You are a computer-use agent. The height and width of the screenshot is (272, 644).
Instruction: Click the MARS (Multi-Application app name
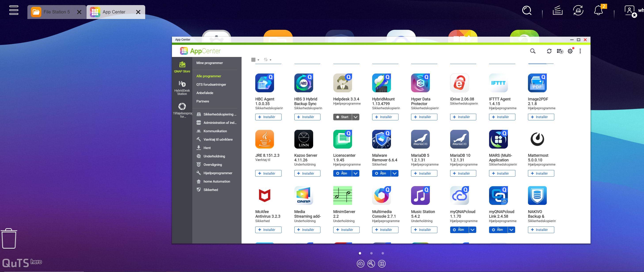[501, 158]
